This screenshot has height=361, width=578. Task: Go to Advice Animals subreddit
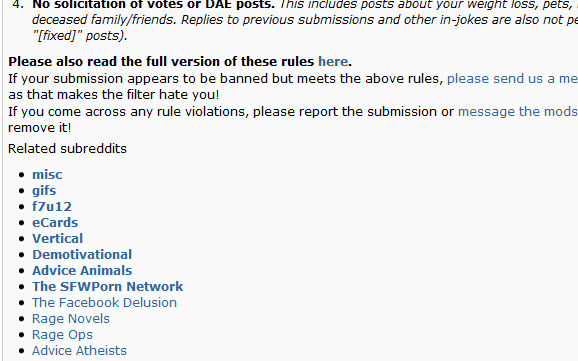82,270
